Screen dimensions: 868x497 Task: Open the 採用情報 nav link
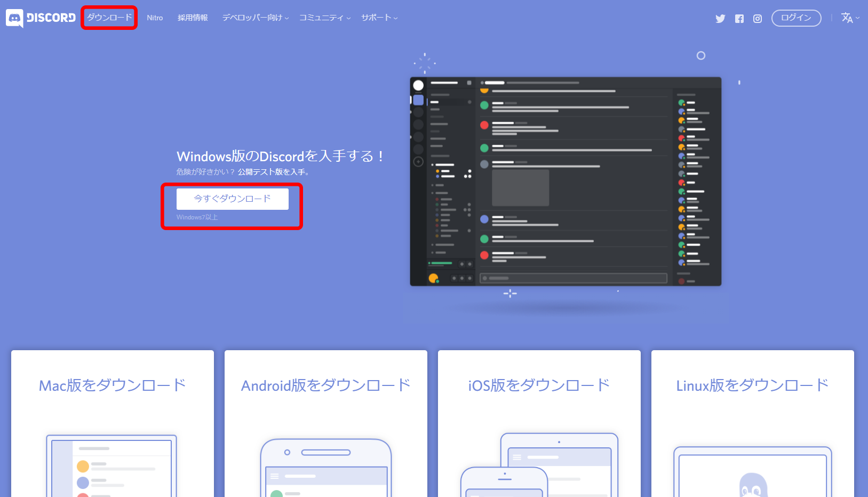[193, 18]
